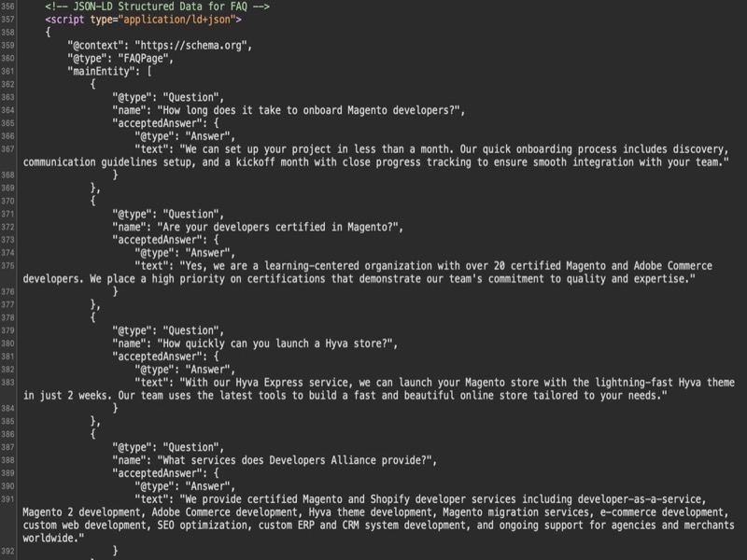Click line number 391 in the gutter
The width and height of the screenshot is (747, 560).
click(7, 499)
